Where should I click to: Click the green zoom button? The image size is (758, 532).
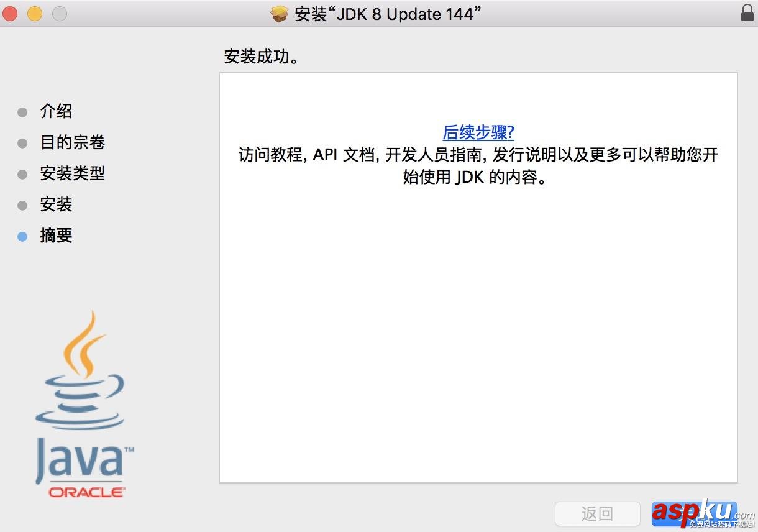(x=59, y=13)
